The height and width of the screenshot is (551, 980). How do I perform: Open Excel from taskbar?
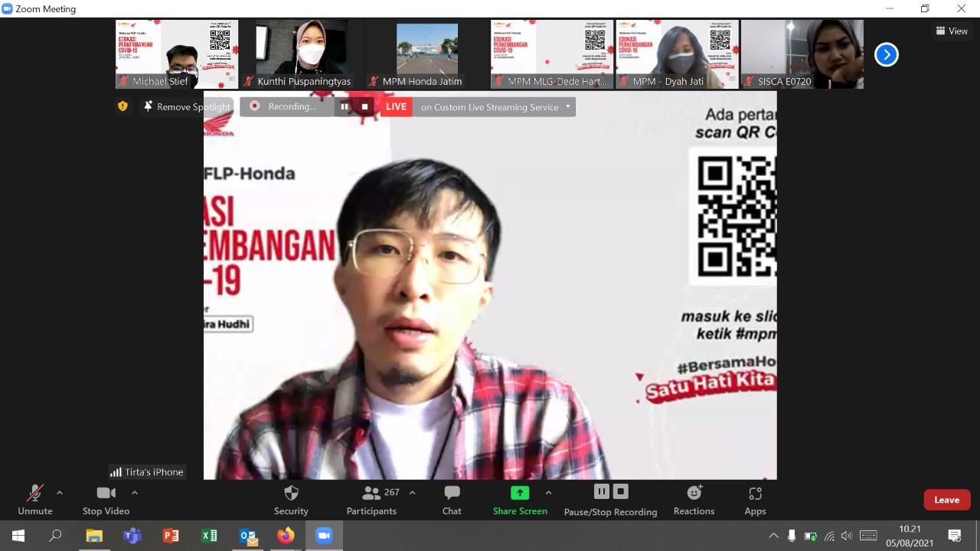[x=209, y=536]
